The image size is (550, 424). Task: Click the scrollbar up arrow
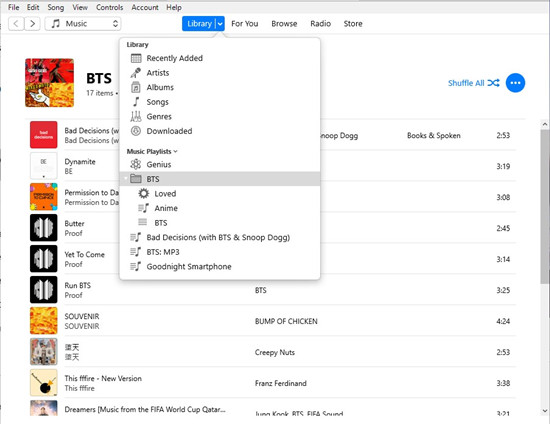(545, 124)
